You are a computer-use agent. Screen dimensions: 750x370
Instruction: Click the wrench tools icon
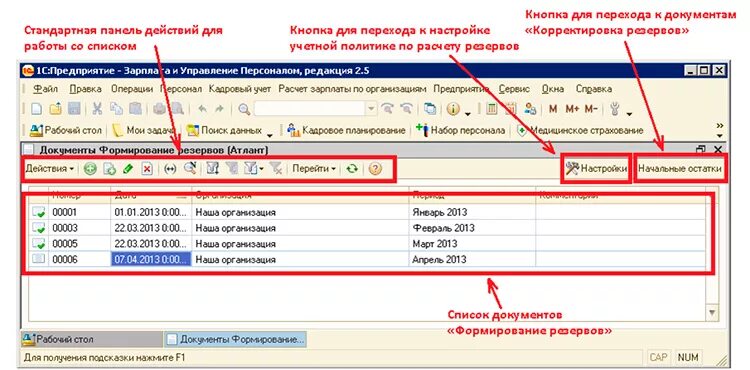tap(615, 109)
